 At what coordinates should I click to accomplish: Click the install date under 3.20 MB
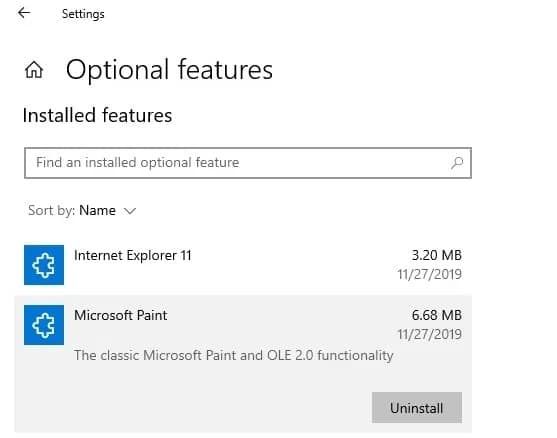(x=429, y=274)
